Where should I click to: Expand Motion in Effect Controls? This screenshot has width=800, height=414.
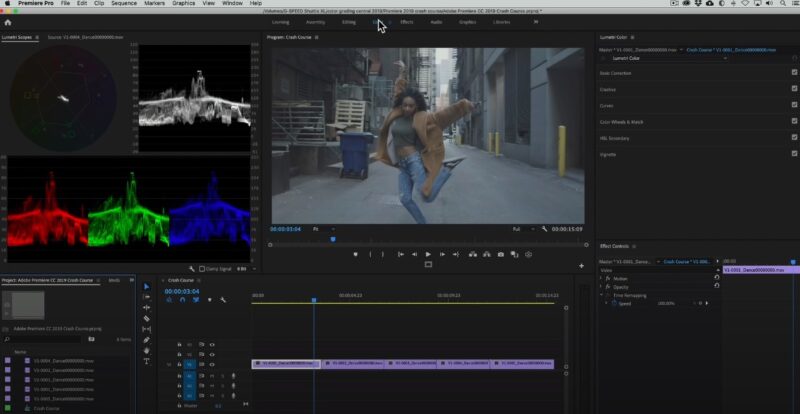tap(601, 279)
